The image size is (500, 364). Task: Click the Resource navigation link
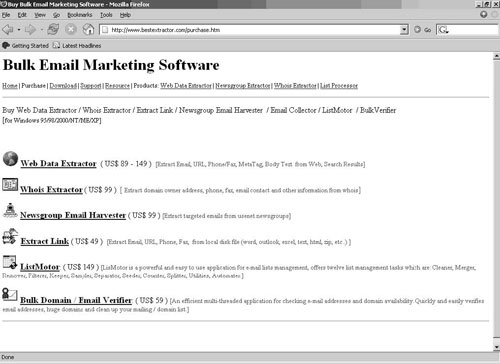coord(117,86)
